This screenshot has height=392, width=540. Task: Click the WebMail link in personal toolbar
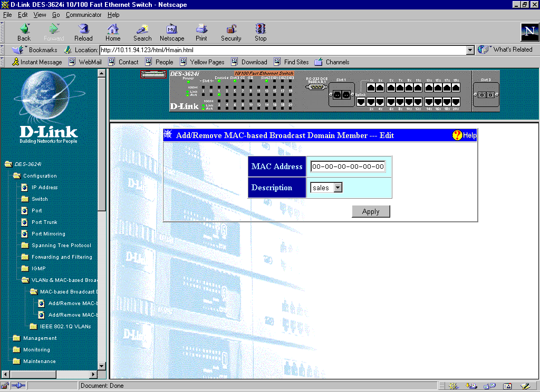coord(90,62)
